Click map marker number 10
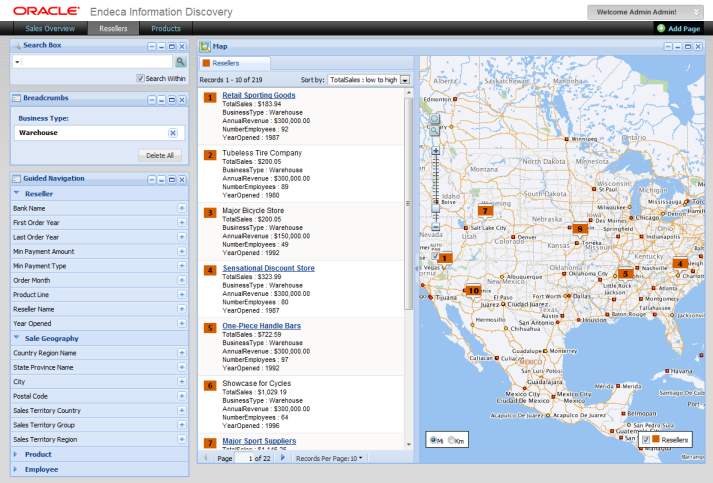 point(473,290)
